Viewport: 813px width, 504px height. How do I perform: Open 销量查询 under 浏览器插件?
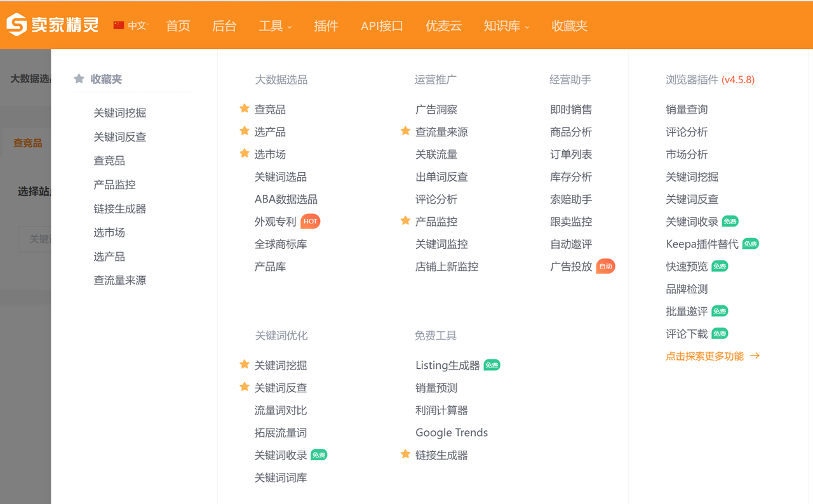[687, 110]
